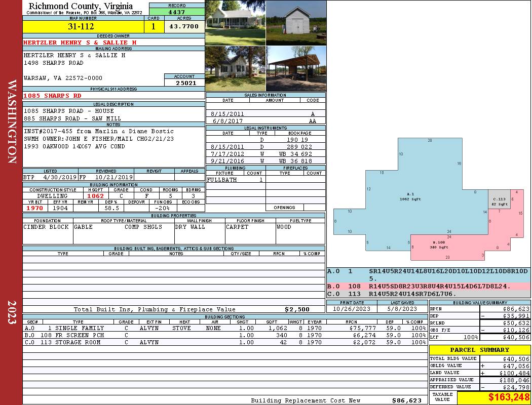Select the CINDER BLOCK foundation entry

pyautogui.click(x=46, y=227)
